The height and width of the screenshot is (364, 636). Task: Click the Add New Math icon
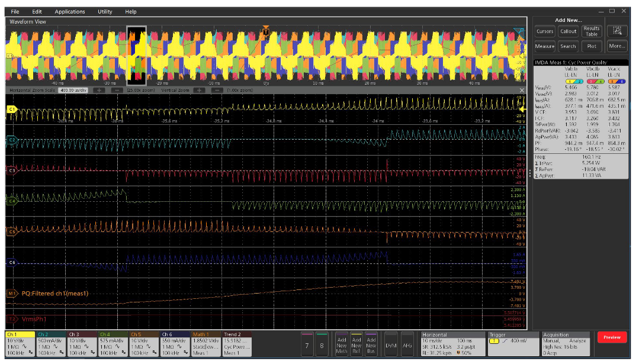tap(342, 343)
